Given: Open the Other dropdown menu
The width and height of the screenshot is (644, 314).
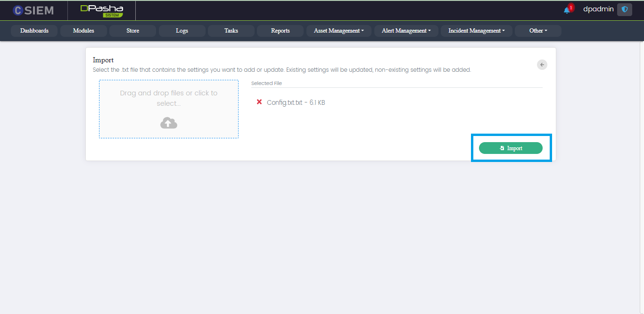Looking at the screenshot, I should click(x=538, y=31).
